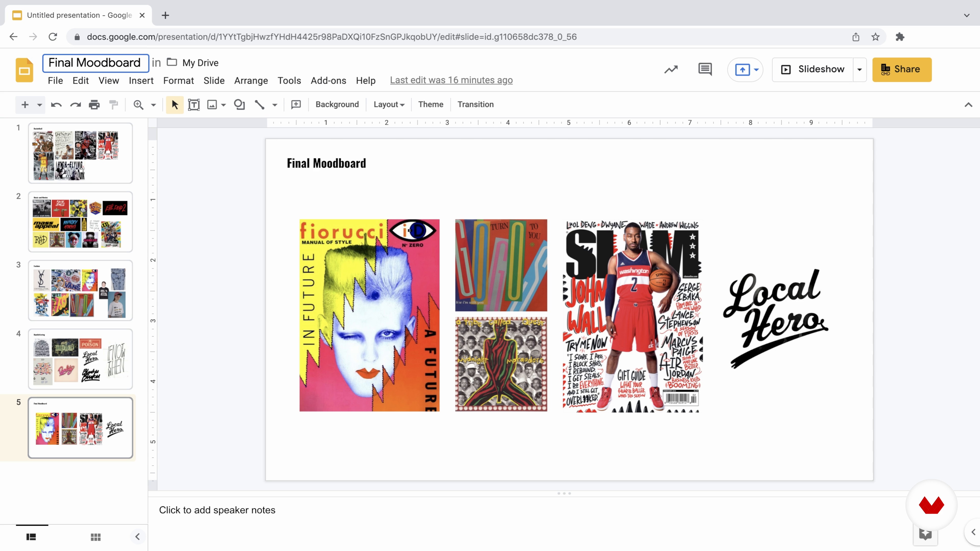Select slide 5 Final Moodboard thumbnail
Viewport: 980px width, 551px height.
80,428
